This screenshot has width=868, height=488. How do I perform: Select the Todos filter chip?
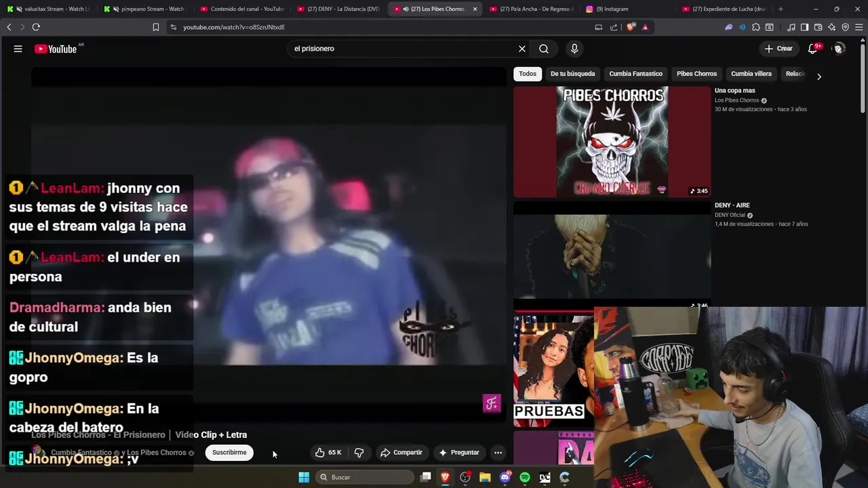[528, 74]
